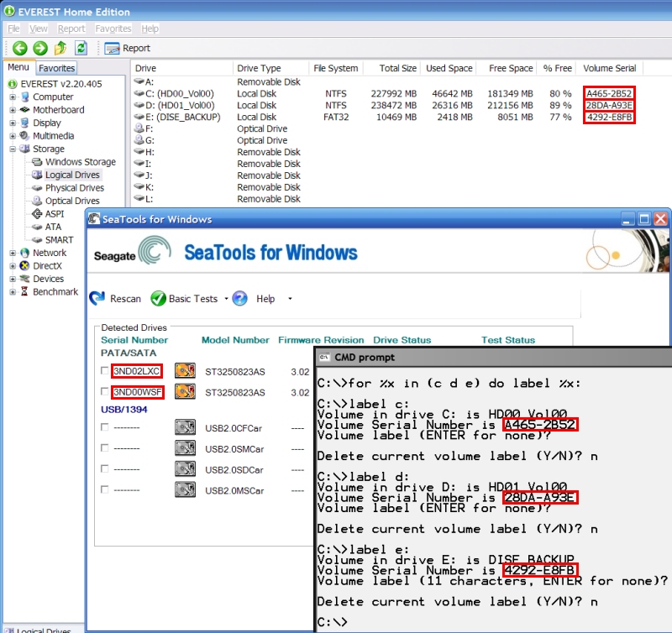Sort by the Volume Serial column header
The height and width of the screenshot is (633, 672).
click(610, 68)
